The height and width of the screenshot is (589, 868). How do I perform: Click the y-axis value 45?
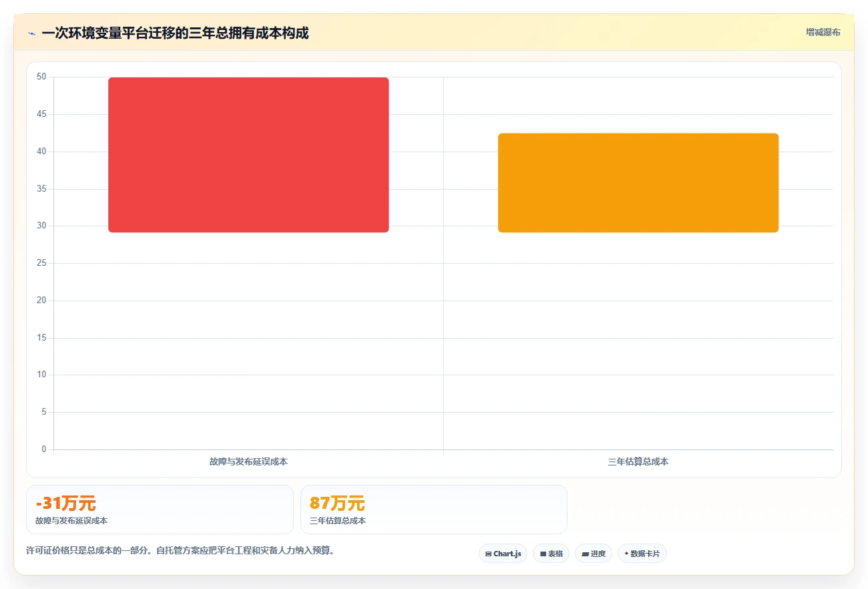pyautogui.click(x=41, y=114)
